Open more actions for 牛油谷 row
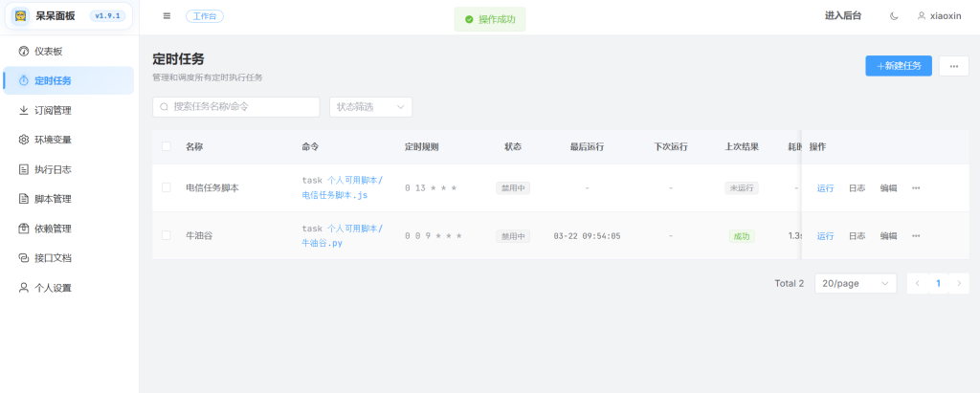 916,235
